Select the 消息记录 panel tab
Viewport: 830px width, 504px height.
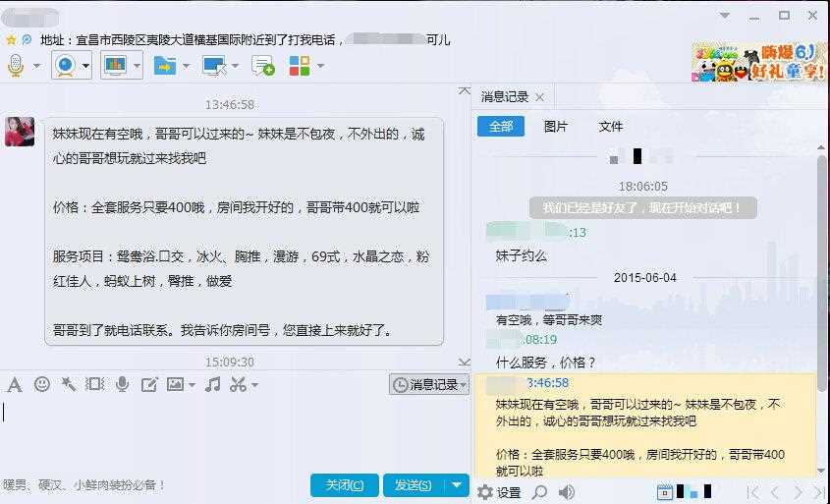tap(505, 97)
